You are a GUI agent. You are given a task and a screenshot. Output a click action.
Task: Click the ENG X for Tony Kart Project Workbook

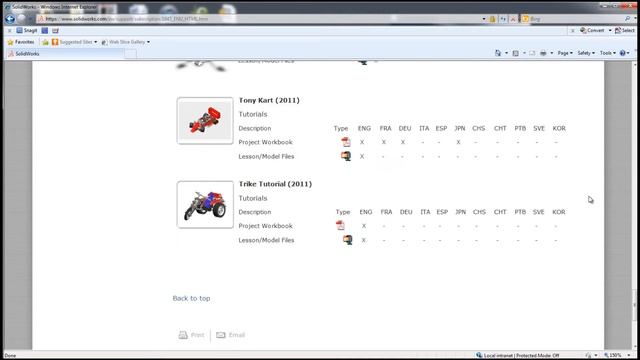(362, 142)
